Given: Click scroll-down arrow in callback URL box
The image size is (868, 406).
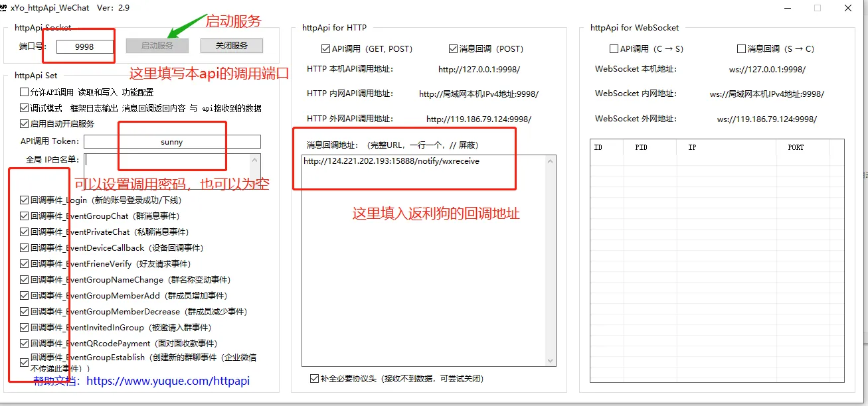Looking at the screenshot, I should point(550,360).
